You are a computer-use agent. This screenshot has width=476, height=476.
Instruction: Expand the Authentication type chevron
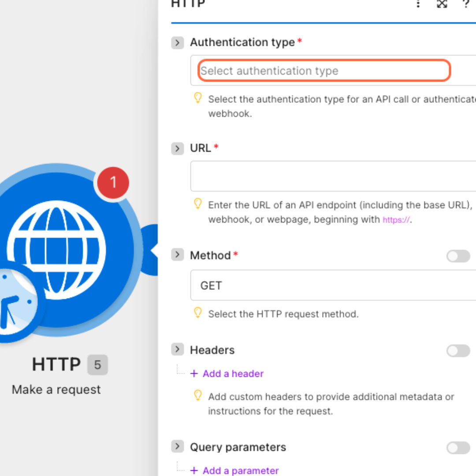(x=178, y=42)
